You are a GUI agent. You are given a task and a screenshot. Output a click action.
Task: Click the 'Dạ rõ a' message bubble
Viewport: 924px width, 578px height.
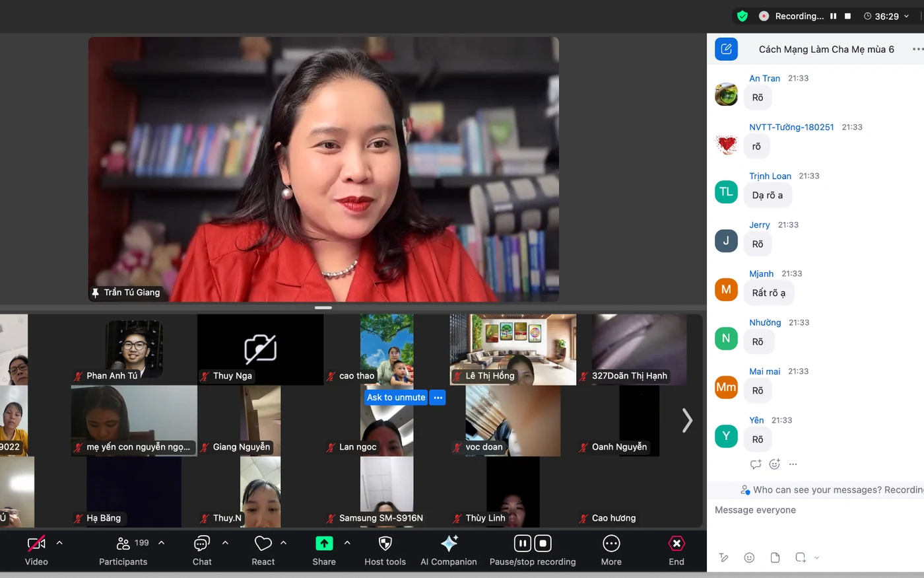tap(768, 195)
